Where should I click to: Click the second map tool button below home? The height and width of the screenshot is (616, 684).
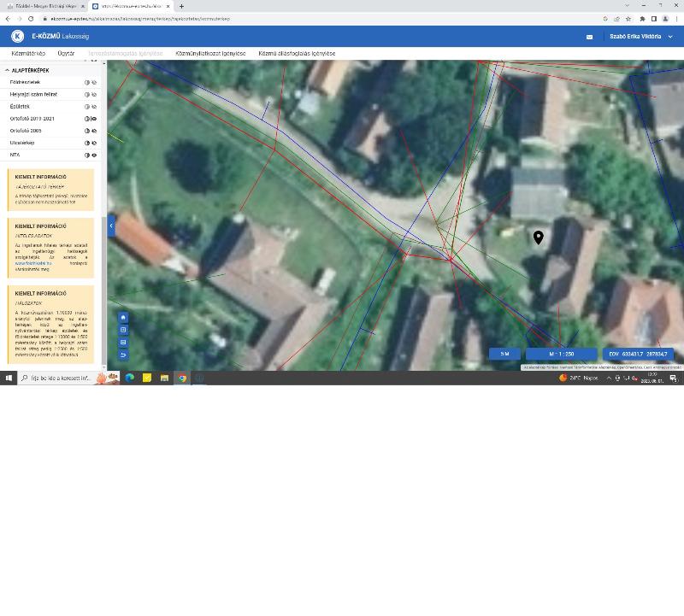(x=123, y=330)
